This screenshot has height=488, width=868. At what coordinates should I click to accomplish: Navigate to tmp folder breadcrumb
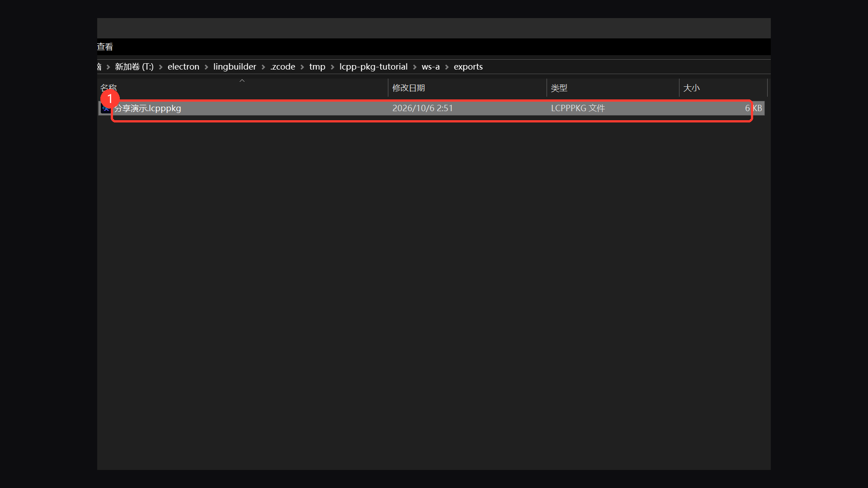pyautogui.click(x=317, y=67)
